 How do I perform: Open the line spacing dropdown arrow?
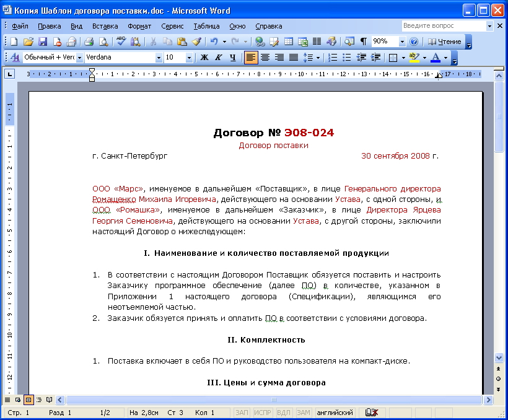[x=318, y=58]
